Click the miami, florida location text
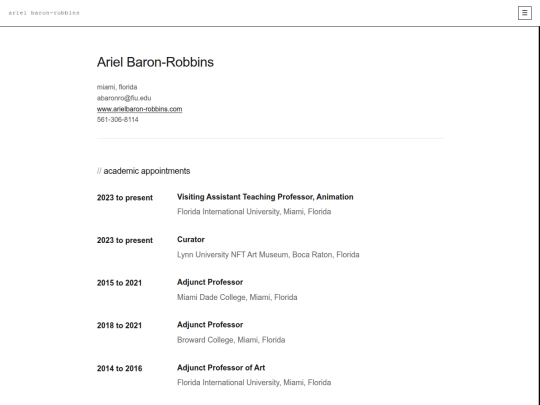Screen dimensions: 540x405 click(x=117, y=87)
